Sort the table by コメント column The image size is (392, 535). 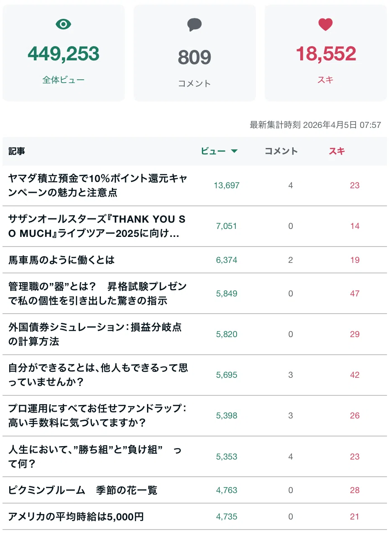tap(281, 151)
